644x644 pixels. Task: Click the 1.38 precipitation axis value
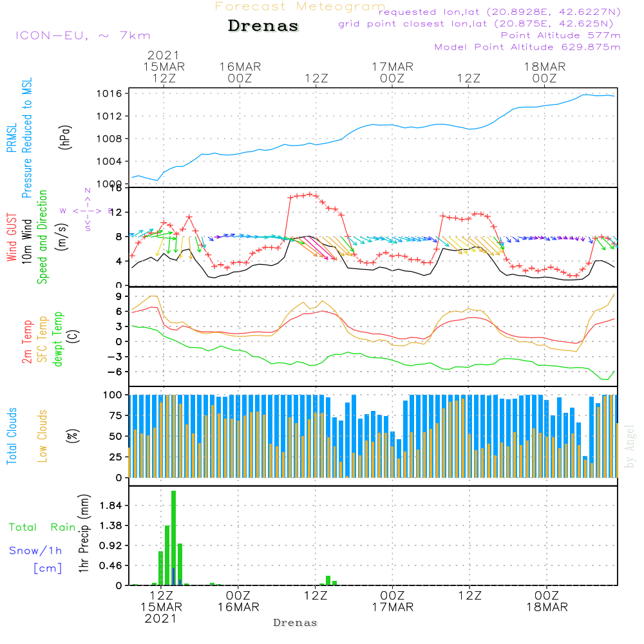111,526
